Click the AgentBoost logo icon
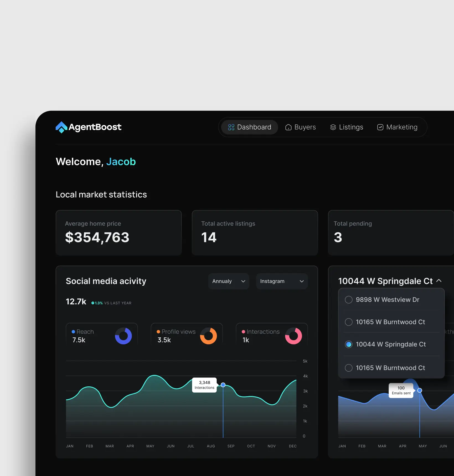Screen dimensions: 454x476 click(x=61, y=127)
